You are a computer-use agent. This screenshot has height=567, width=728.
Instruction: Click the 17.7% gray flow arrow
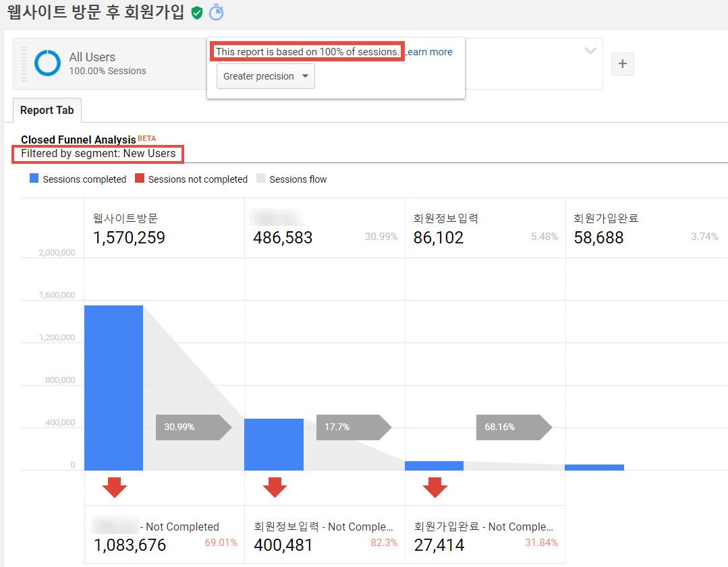point(354,427)
